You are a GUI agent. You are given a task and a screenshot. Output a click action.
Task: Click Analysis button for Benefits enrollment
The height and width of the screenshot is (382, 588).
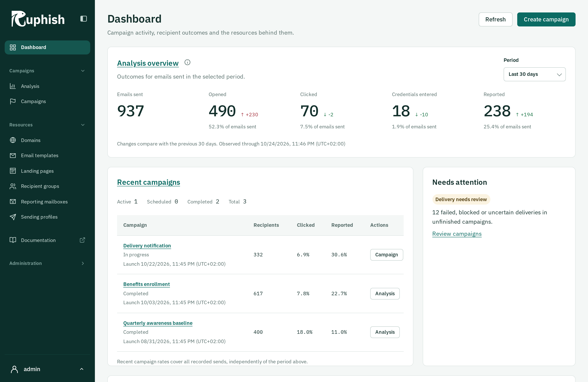pyautogui.click(x=385, y=294)
